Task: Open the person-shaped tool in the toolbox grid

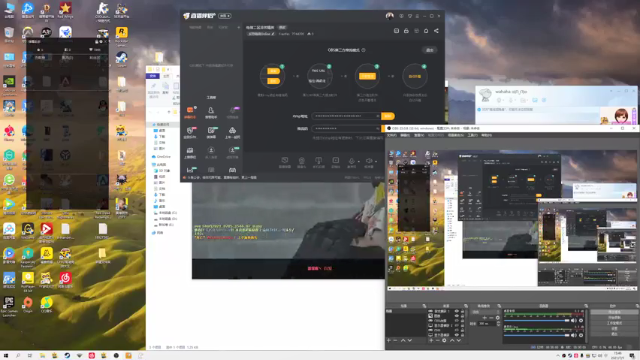Action: (211, 111)
